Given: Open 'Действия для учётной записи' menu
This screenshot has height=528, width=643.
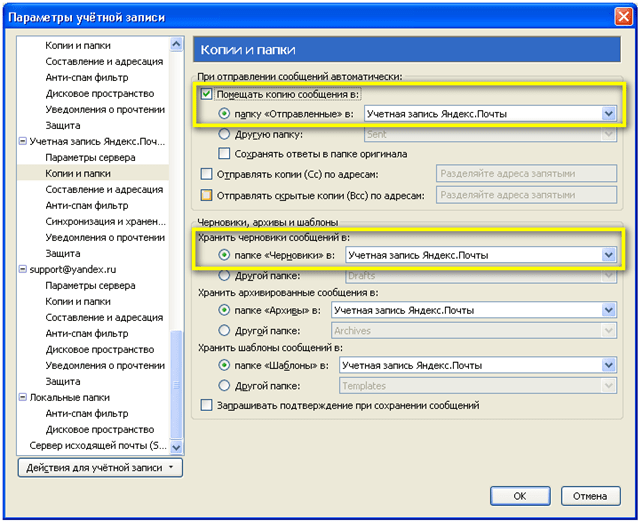Looking at the screenshot, I should coord(100,467).
